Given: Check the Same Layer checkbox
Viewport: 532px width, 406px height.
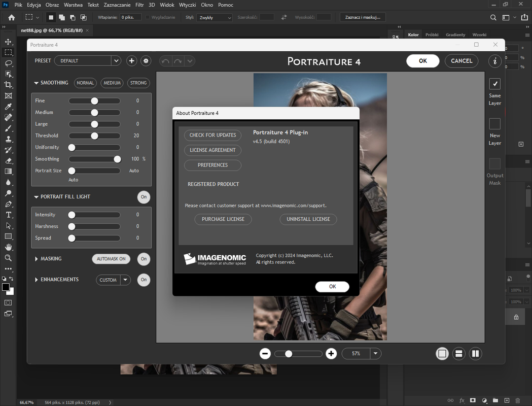Looking at the screenshot, I should pyautogui.click(x=494, y=84).
